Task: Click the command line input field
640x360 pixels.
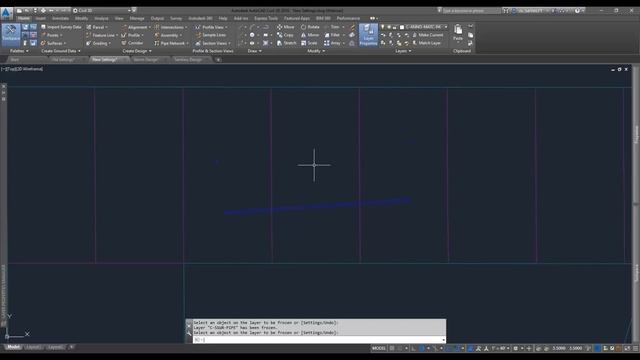Action: point(318,340)
